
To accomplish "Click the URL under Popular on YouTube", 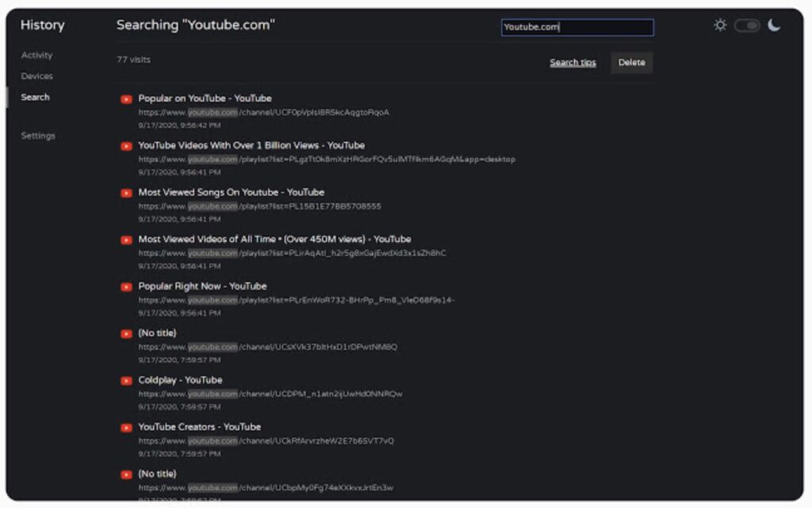I will pyautogui.click(x=263, y=112).
